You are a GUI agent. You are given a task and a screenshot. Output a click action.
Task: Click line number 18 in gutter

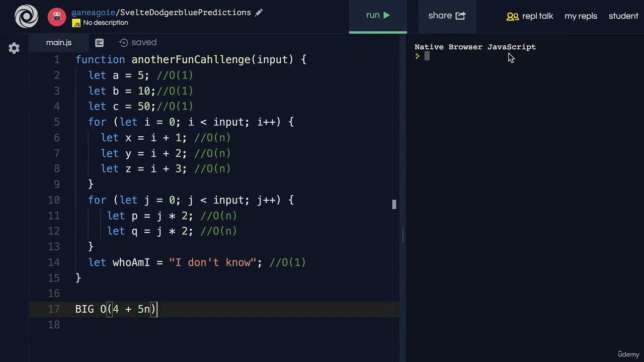click(54, 325)
